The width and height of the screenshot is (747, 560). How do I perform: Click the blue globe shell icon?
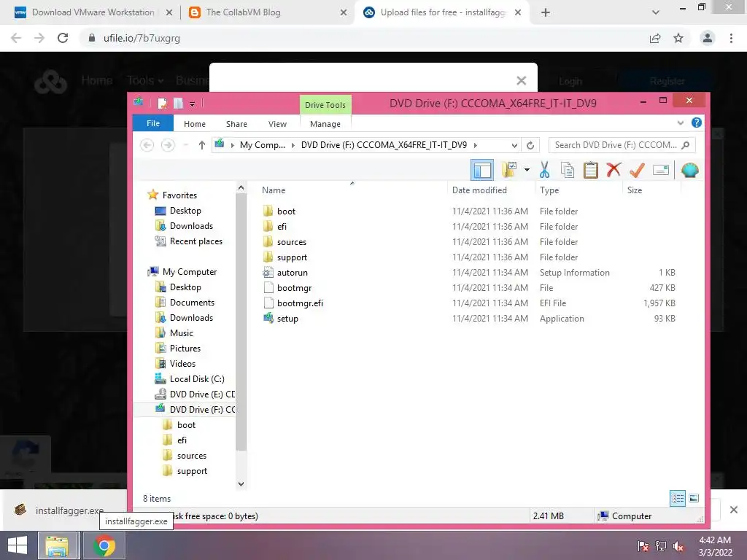[689, 170]
